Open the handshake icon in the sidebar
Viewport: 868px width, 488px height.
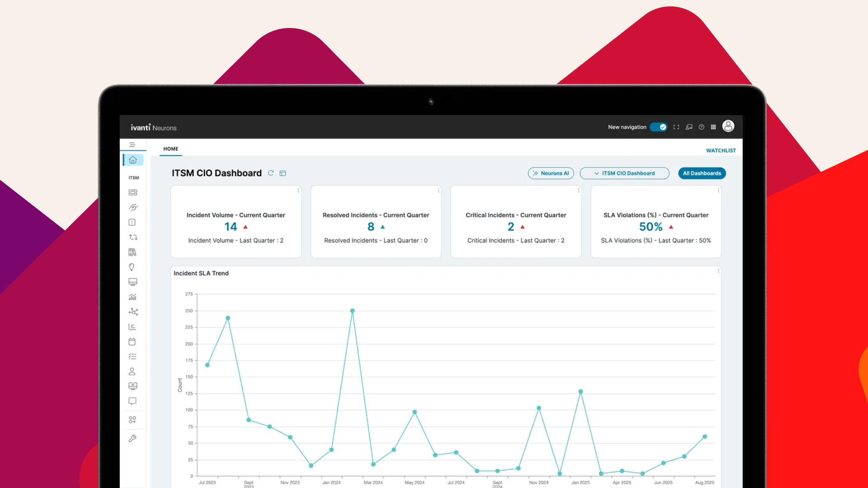coord(132,207)
